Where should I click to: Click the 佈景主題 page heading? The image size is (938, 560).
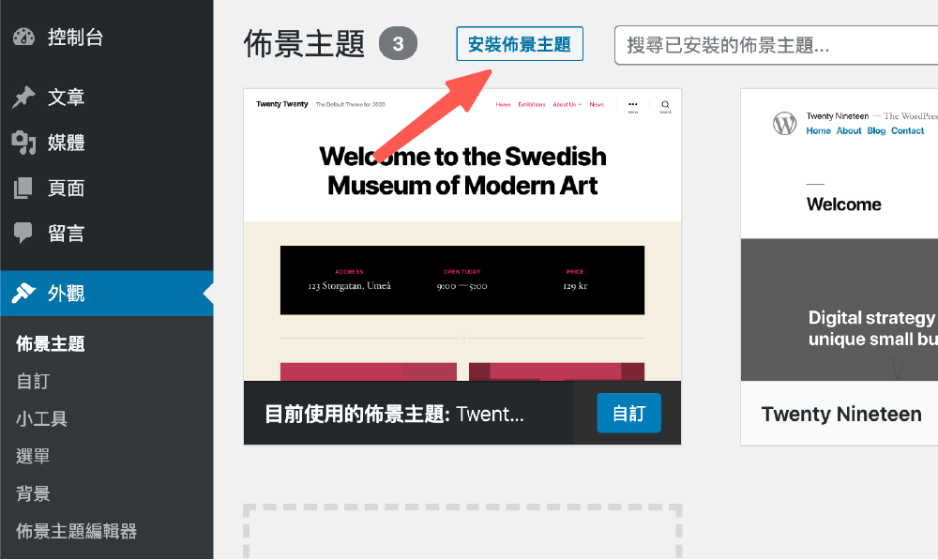pyautogui.click(x=305, y=44)
